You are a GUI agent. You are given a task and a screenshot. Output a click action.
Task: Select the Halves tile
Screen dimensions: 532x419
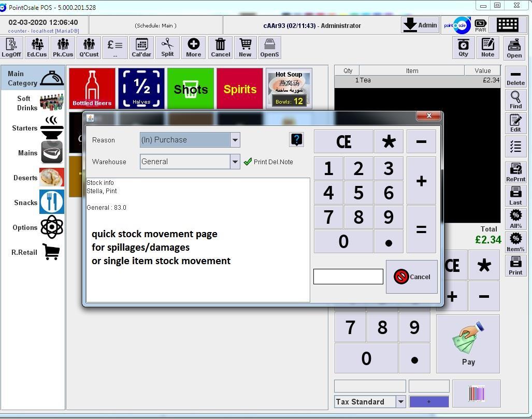pyautogui.click(x=141, y=88)
